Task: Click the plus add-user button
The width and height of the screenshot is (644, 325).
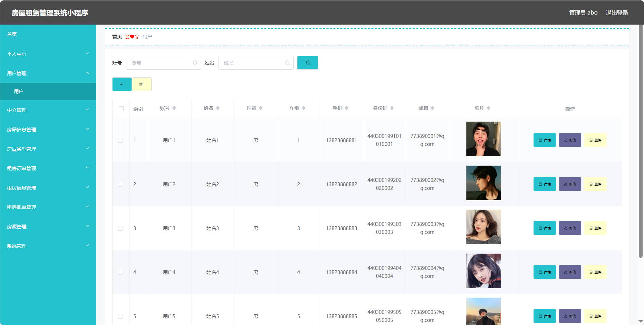Action: tap(122, 84)
